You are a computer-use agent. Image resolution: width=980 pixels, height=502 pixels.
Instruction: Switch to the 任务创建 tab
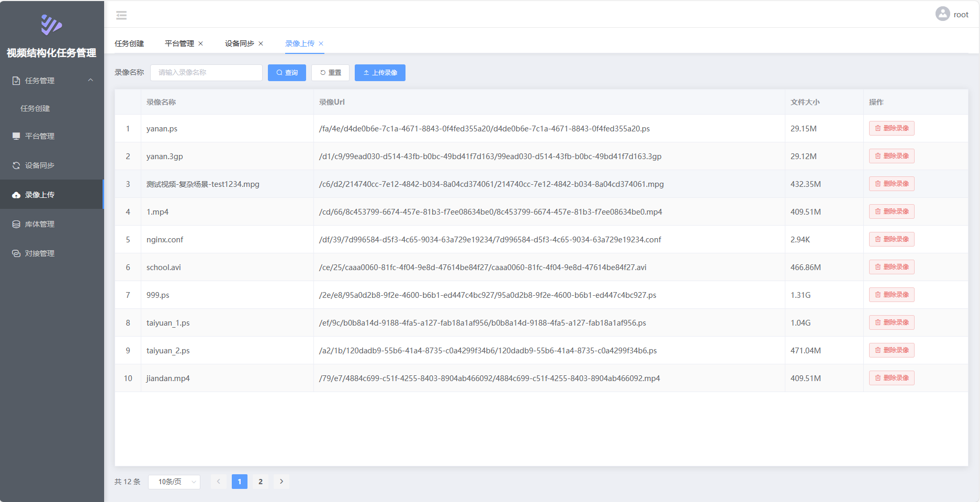(129, 43)
